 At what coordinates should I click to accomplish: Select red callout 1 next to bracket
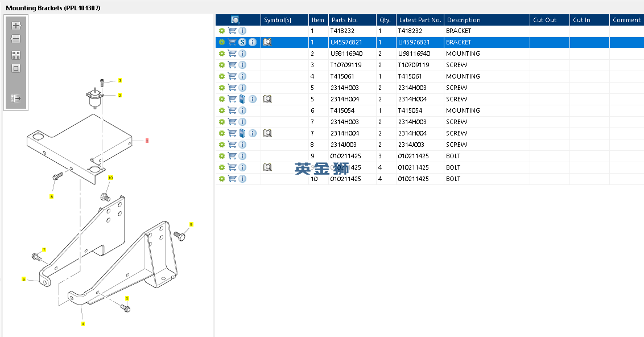click(x=147, y=141)
